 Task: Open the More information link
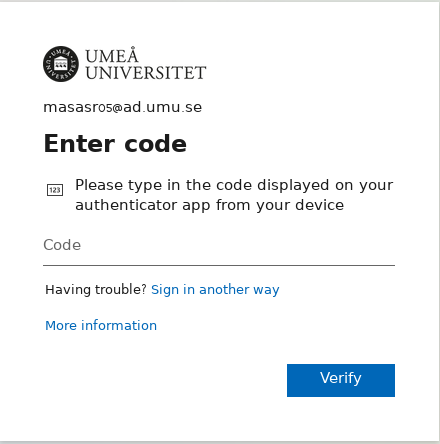click(101, 325)
